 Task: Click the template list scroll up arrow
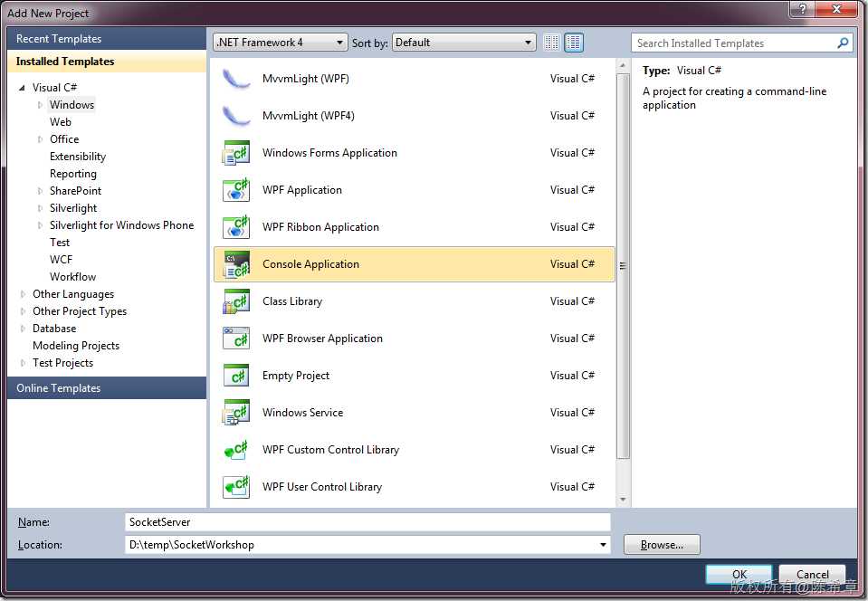[623, 65]
